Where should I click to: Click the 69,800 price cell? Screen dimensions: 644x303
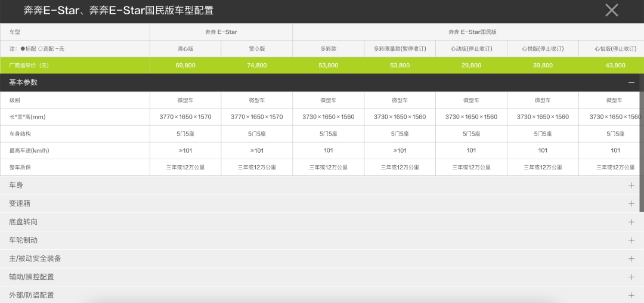tap(185, 65)
